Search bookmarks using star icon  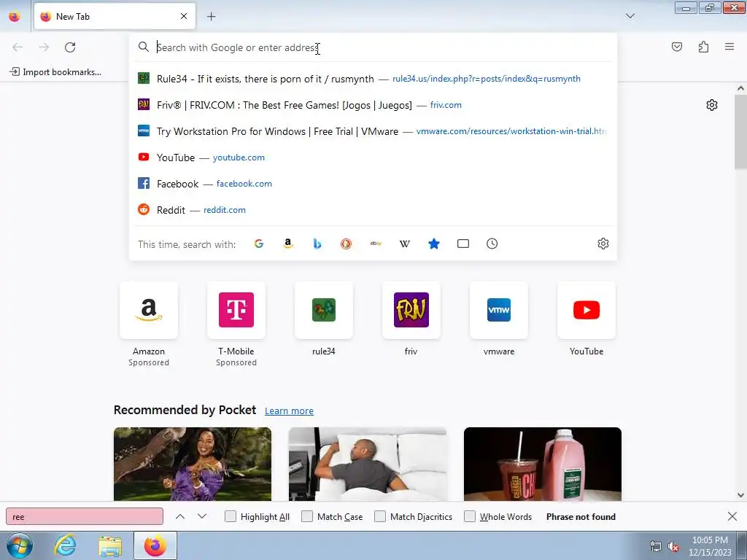433,244
